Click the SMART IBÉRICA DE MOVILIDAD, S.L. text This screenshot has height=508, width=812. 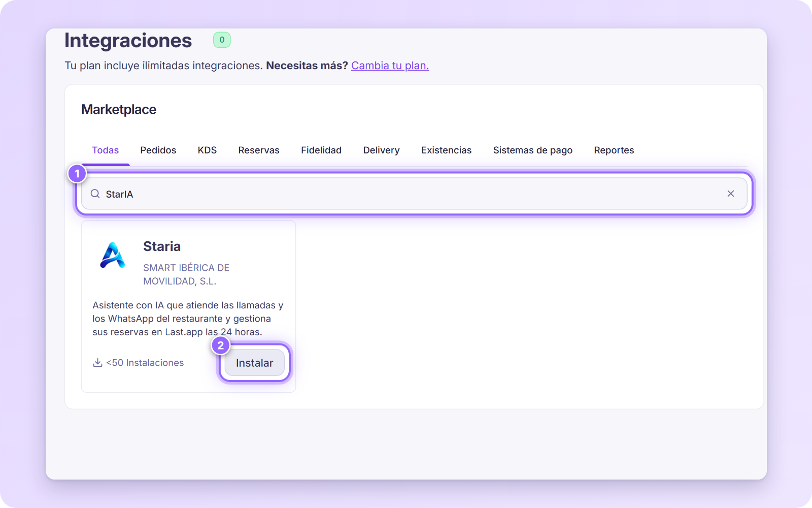tap(186, 274)
